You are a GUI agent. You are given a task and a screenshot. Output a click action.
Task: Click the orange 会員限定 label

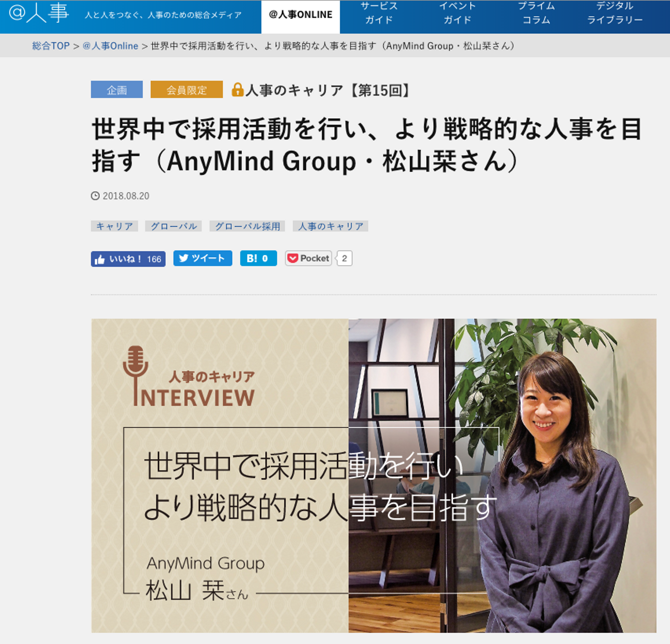pos(187,89)
